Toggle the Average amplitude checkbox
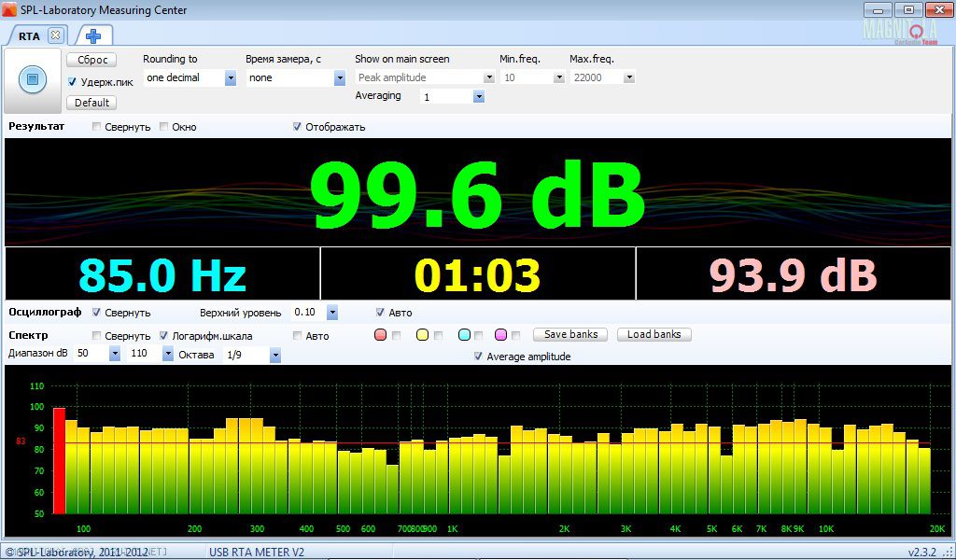This screenshot has width=956, height=560. (478, 357)
